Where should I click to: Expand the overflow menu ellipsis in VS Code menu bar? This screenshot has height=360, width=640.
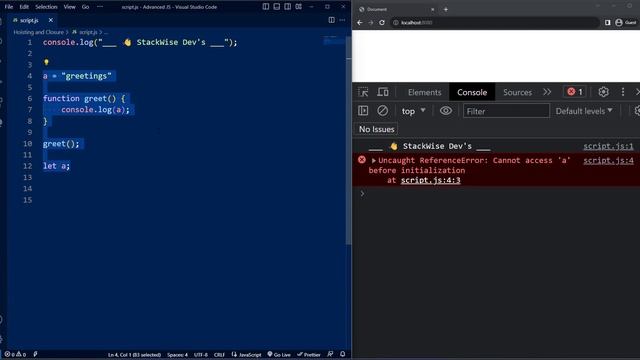(100, 7)
